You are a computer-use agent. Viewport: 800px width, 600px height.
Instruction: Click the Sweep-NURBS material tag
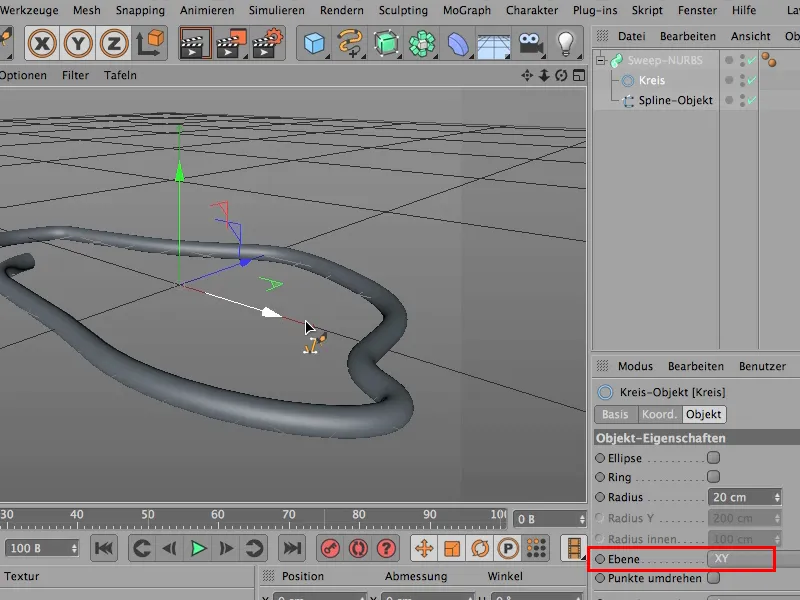[x=769, y=60]
